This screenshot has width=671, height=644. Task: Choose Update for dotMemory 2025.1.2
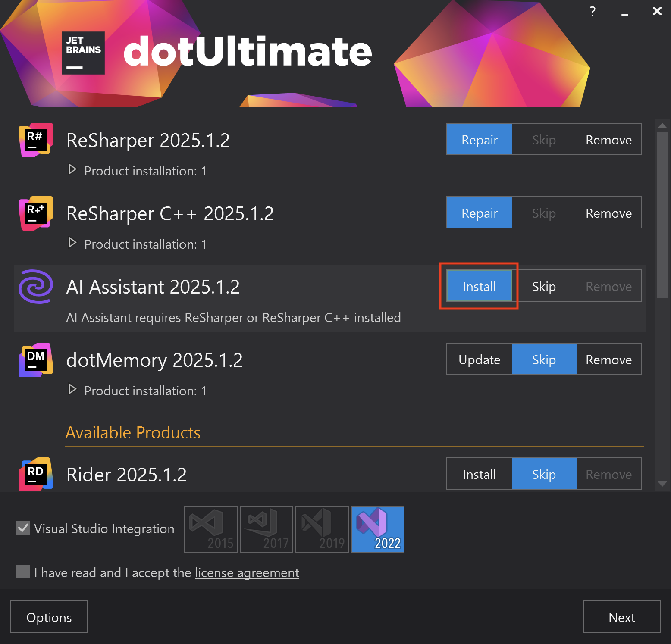tap(480, 359)
